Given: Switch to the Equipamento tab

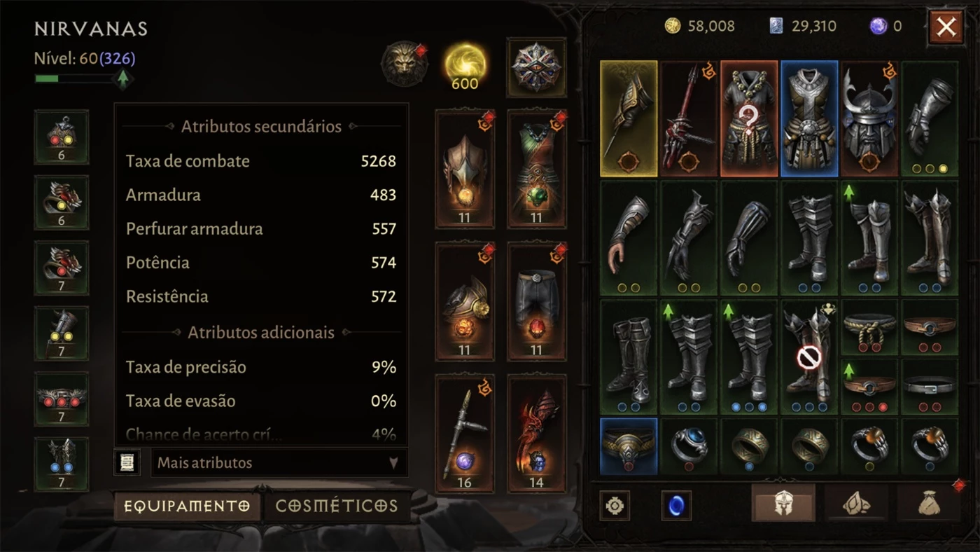Looking at the screenshot, I should [x=187, y=506].
